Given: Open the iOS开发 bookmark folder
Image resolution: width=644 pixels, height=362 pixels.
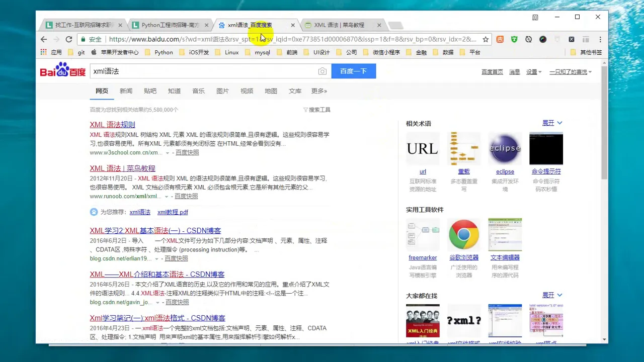Looking at the screenshot, I should tap(194, 52).
